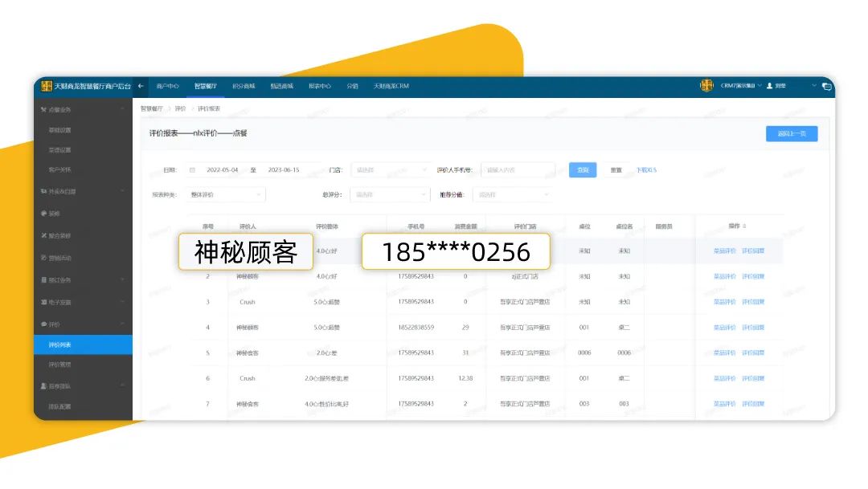
Task: Open 评价管理 in the sidebar
Action: [x=59, y=365]
